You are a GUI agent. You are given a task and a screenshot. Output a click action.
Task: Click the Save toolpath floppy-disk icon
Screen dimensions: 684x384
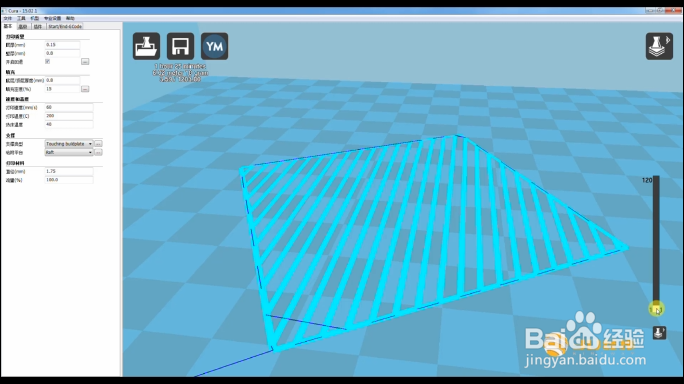[x=180, y=46]
